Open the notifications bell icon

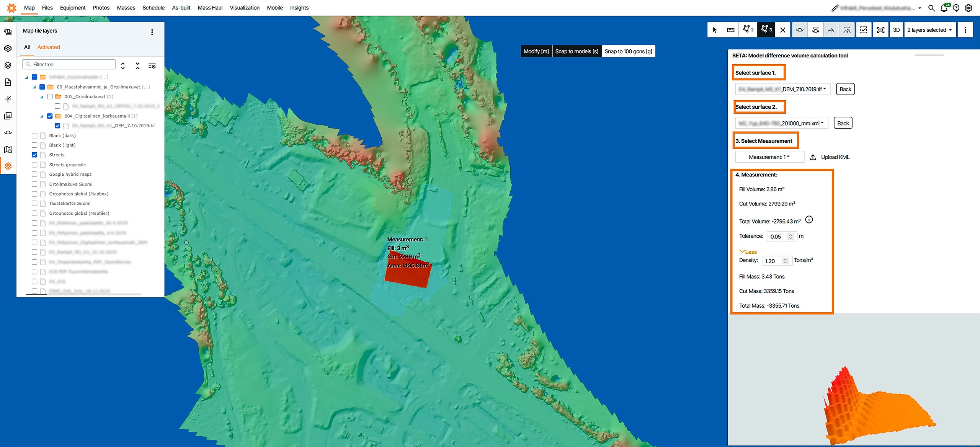[x=944, y=8]
